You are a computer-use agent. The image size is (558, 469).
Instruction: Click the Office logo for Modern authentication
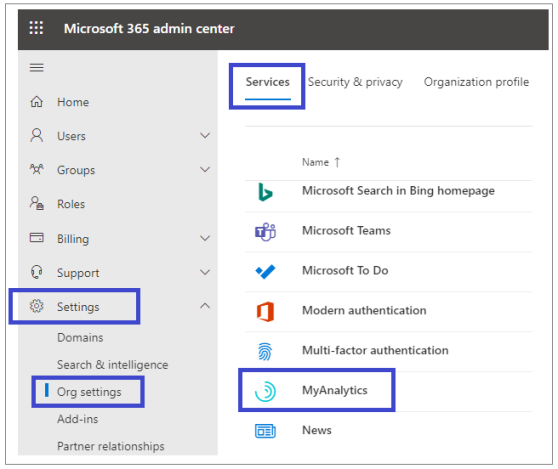coord(265,312)
